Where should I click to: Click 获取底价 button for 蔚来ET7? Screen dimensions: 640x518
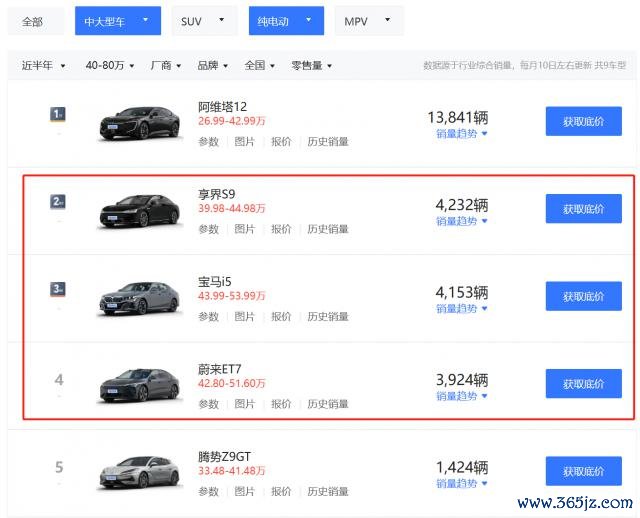[584, 384]
